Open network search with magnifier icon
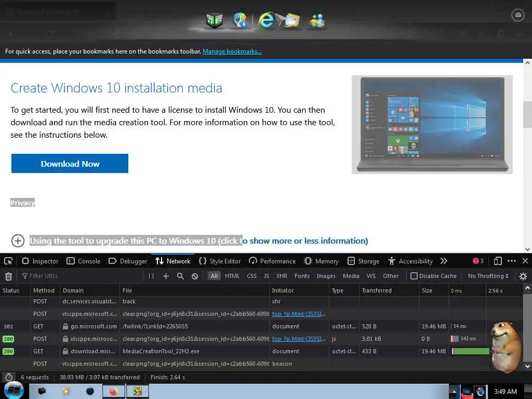532x399 pixels. tap(180, 276)
